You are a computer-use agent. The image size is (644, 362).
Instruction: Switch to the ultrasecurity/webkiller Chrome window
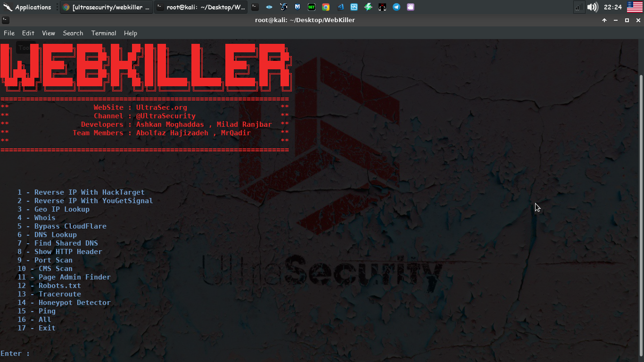tap(107, 7)
